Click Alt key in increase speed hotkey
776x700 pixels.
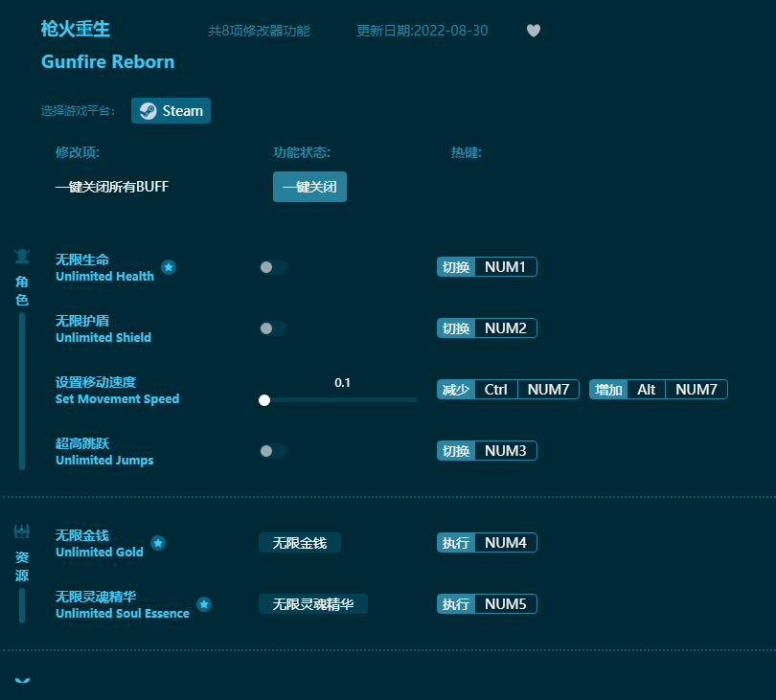click(x=647, y=390)
